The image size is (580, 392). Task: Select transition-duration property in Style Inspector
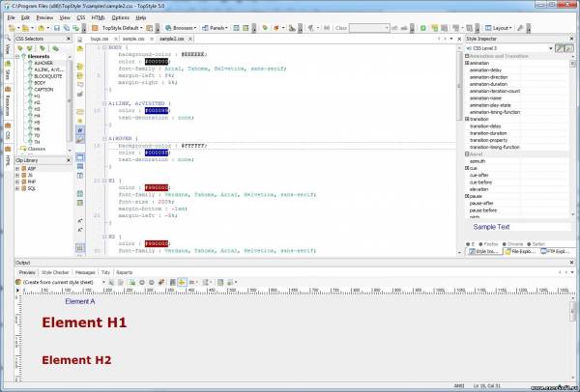[x=488, y=133]
